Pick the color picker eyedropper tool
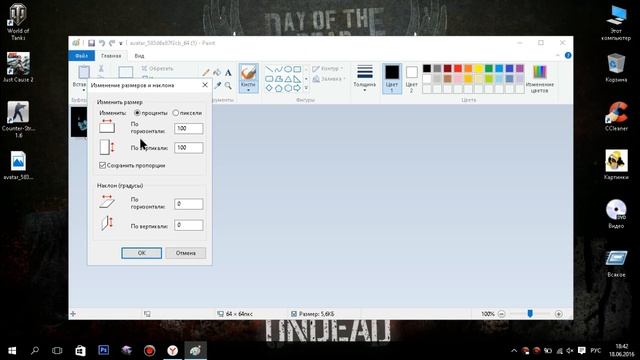 point(218,85)
